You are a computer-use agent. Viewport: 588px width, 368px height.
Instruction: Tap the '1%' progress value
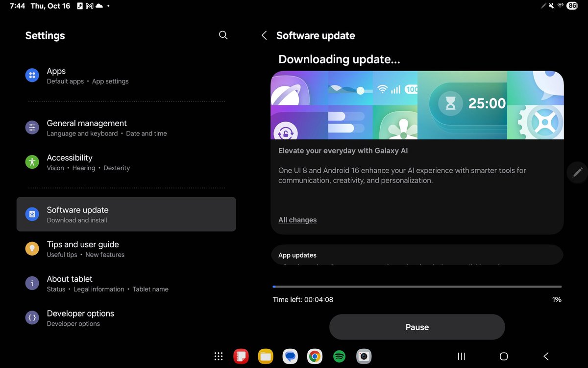point(557,299)
